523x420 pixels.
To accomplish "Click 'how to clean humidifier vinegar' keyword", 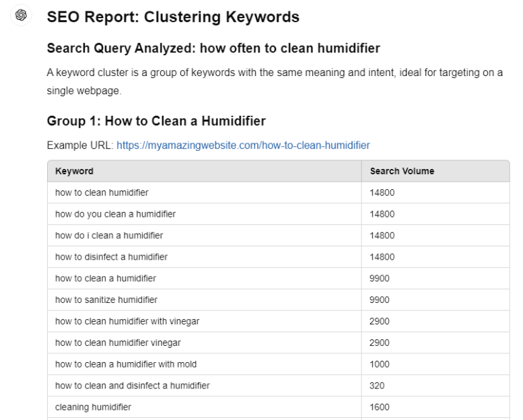I will point(118,343).
